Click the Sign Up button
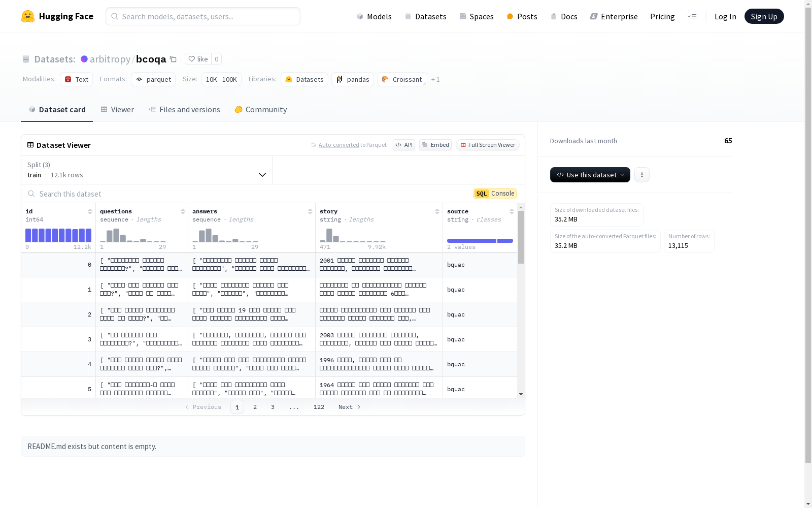This screenshot has width=812, height=508. [764, 16]
